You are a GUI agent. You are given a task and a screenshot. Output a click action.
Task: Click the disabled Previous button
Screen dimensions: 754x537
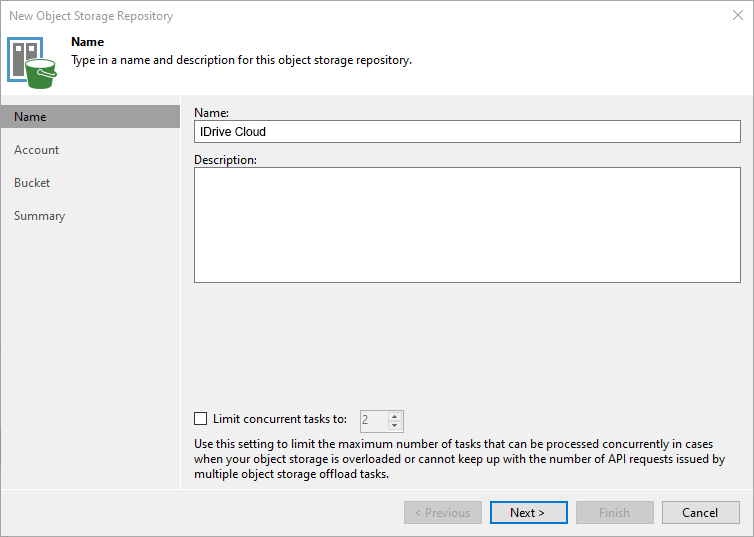tap(443, 512)
